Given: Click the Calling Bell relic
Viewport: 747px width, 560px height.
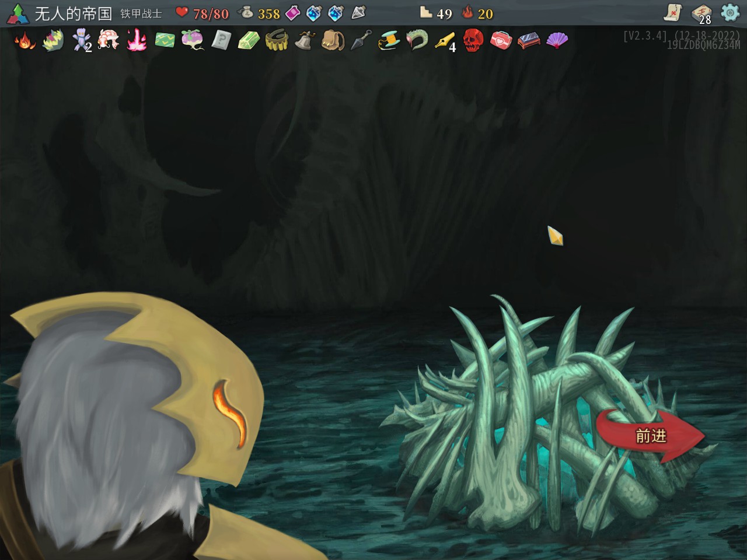Looking at the screenshot, I should click(305, 40).
